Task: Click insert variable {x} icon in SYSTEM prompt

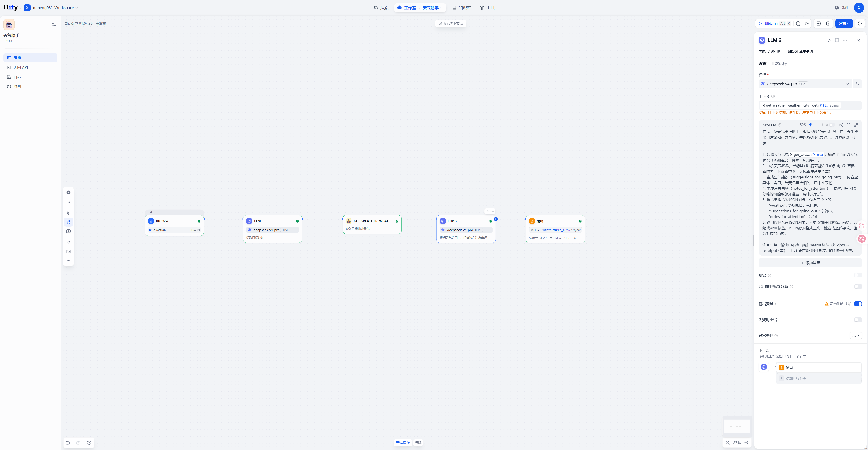Action: click(841, 125)
